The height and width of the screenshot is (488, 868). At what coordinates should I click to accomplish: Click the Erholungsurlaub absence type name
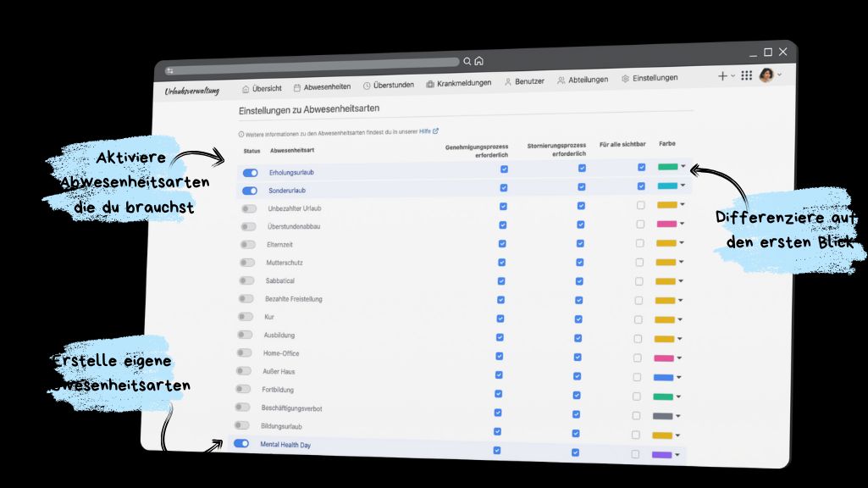click(x=291, y=172)
